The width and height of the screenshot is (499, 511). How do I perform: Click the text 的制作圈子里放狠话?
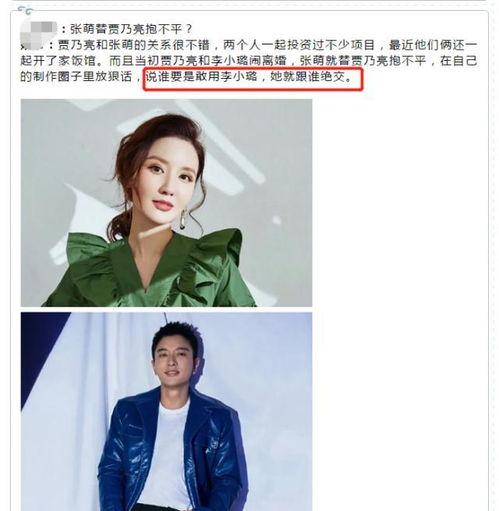[x=76, y=77]
